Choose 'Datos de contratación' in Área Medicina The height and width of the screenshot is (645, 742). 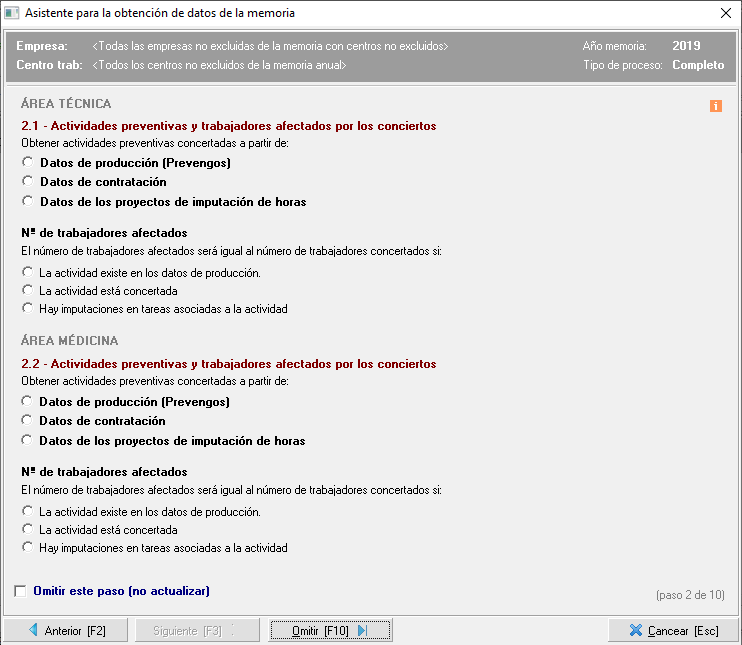click(28, 421)
